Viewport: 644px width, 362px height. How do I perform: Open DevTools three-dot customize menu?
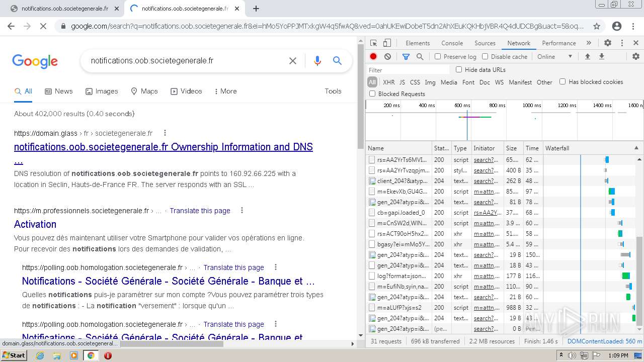click(622, 43)
